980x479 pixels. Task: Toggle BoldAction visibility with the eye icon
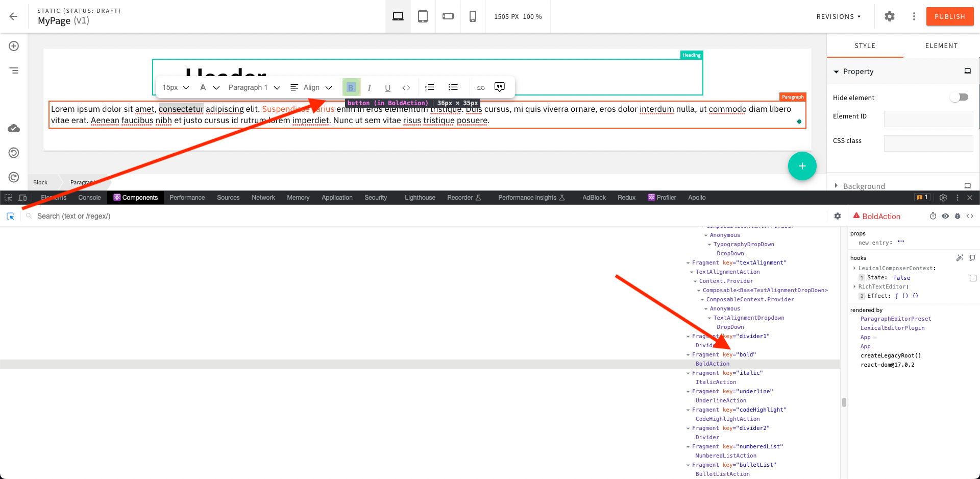coord(946,216)
